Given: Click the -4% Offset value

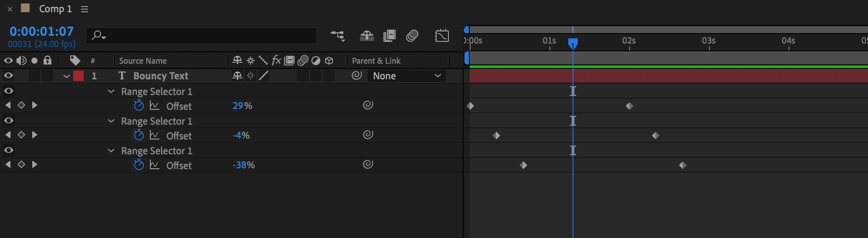Looking at the screenshot, I should point(241,135).
